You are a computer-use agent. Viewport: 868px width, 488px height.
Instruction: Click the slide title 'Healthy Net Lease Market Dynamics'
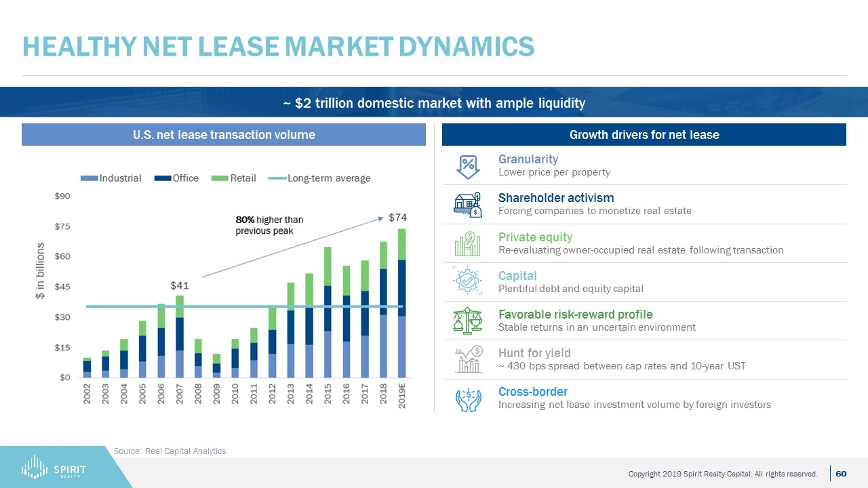279,45
